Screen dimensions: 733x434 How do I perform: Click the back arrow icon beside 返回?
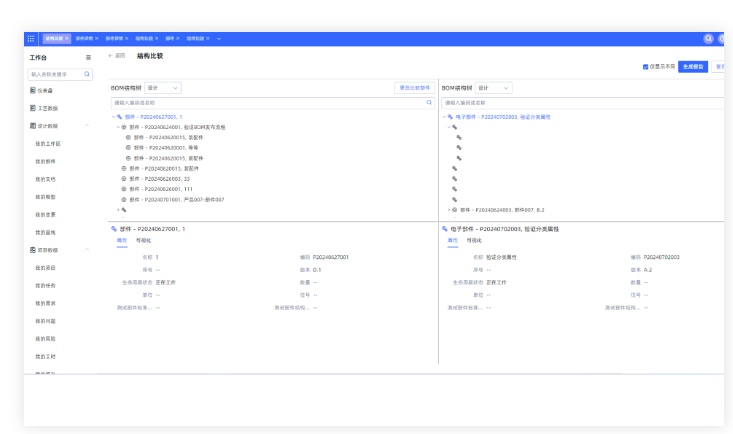coord(110,56)
